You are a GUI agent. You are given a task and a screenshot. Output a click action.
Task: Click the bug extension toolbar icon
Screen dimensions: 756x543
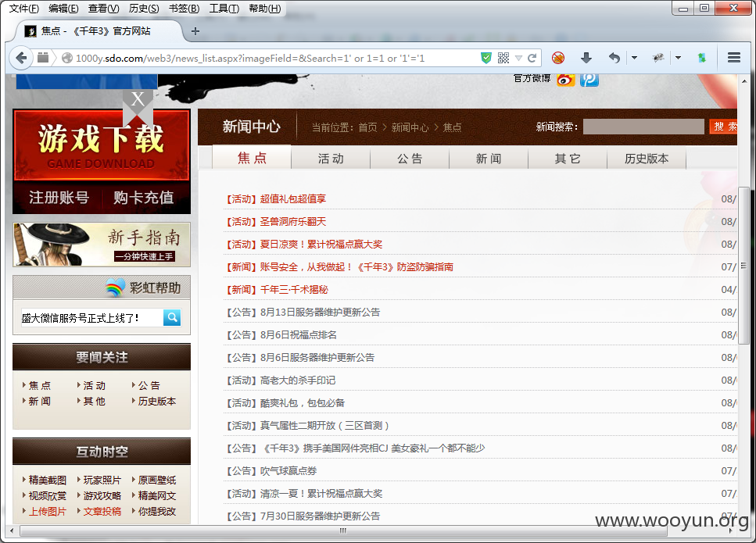point(658,58)
